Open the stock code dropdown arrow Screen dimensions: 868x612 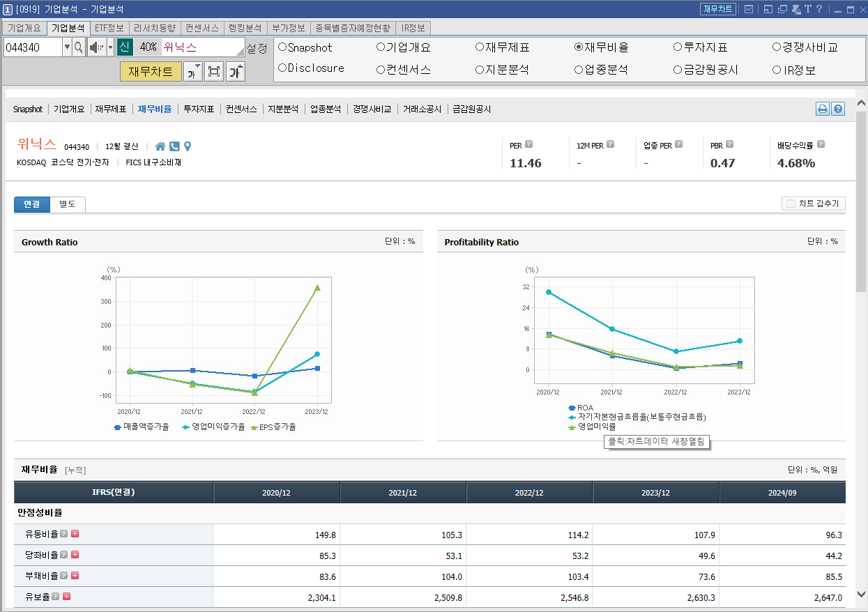click(x=67, y=47)
